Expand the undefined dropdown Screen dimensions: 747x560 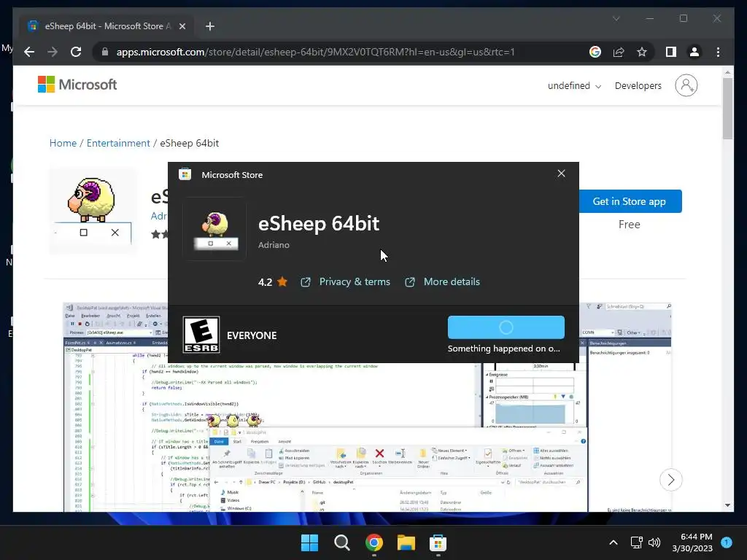pos(575,86)
